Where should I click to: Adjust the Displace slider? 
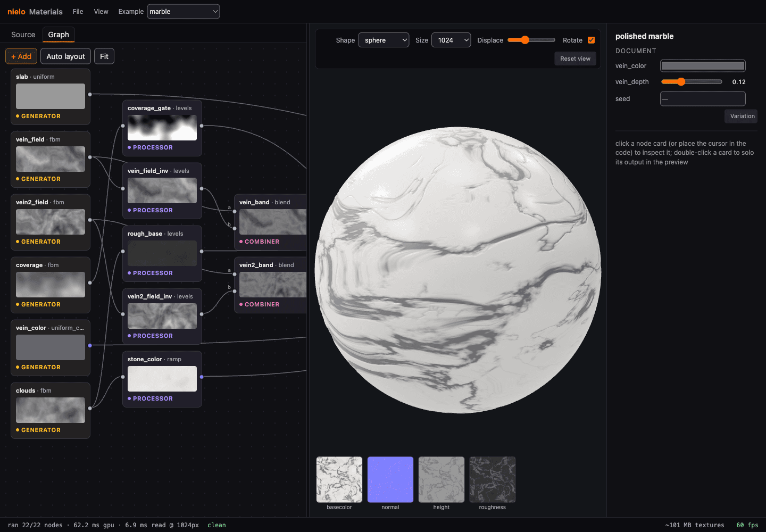pyautogui.click(x=531, y=40)
